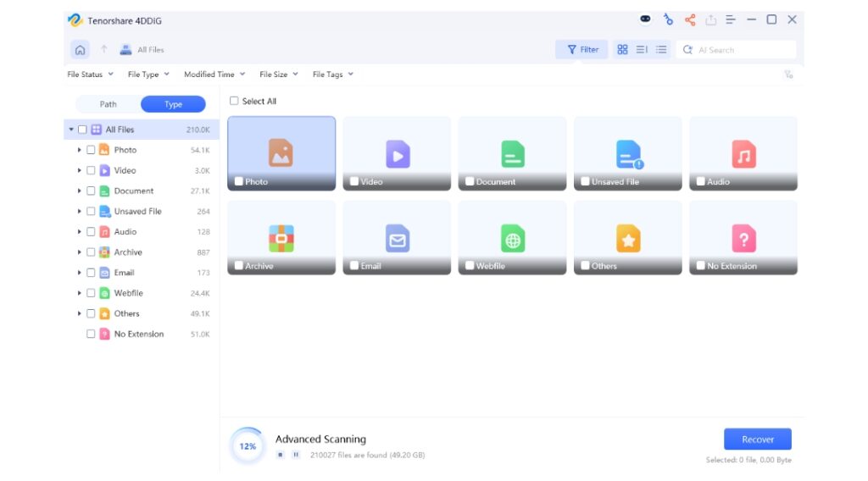Viewport: 868px width, 481px height.
Task: Expand the Photo tree node
Action: pyautogui.click(x=79, y=150)
